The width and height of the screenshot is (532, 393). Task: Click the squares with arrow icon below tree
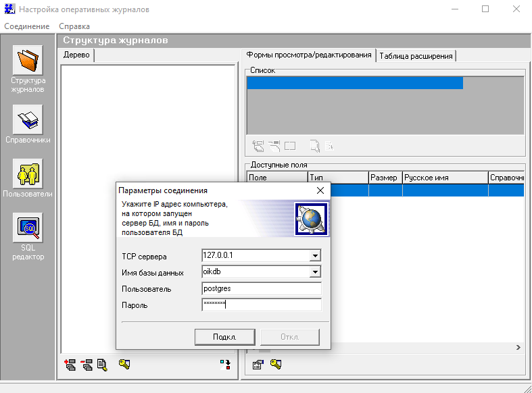coord(225,365)
